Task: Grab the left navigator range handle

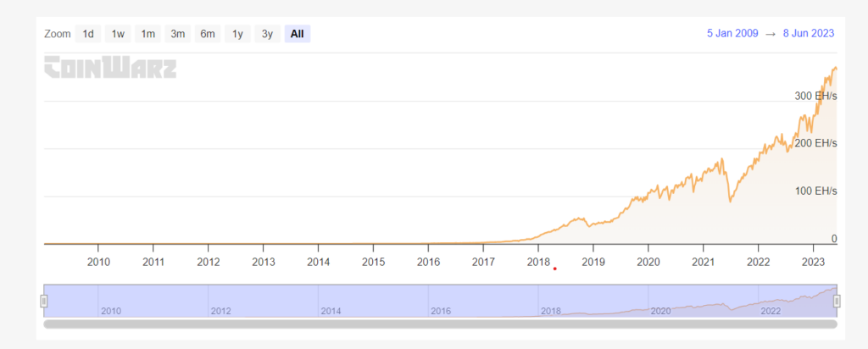Action: pos(44,301)
